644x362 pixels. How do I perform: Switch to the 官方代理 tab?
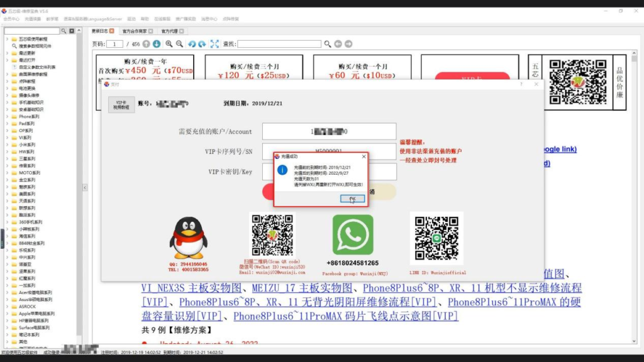(x=170, y=31)
